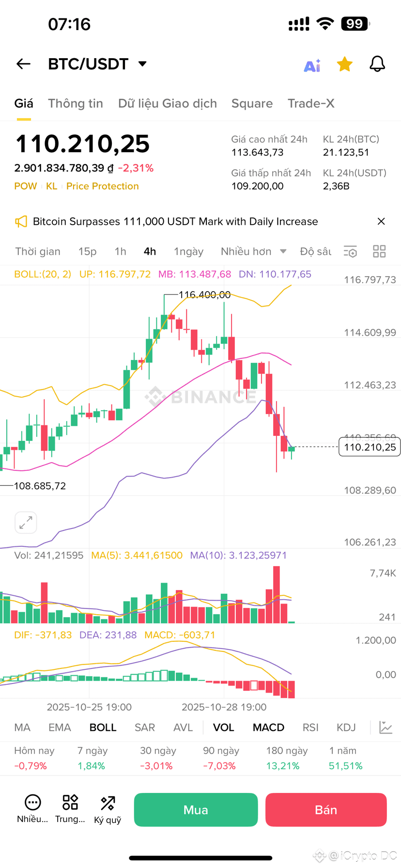Image resolution: width=401 pixels, height=868 pixels.
Task: Switch to the Độ sâu depth view
Action: tap(316, 251)
